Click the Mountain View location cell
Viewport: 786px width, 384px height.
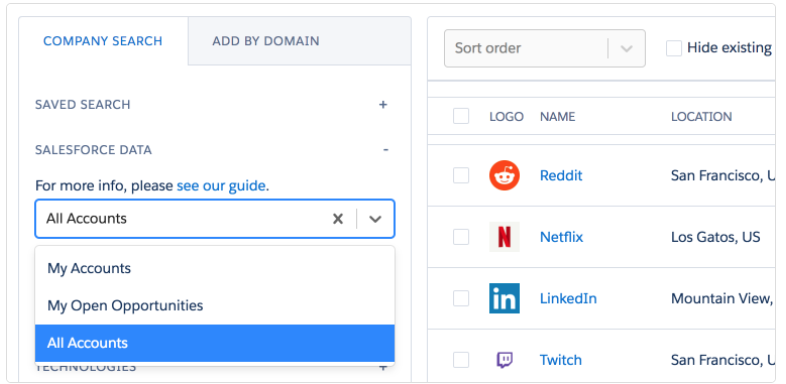point(722,298)
